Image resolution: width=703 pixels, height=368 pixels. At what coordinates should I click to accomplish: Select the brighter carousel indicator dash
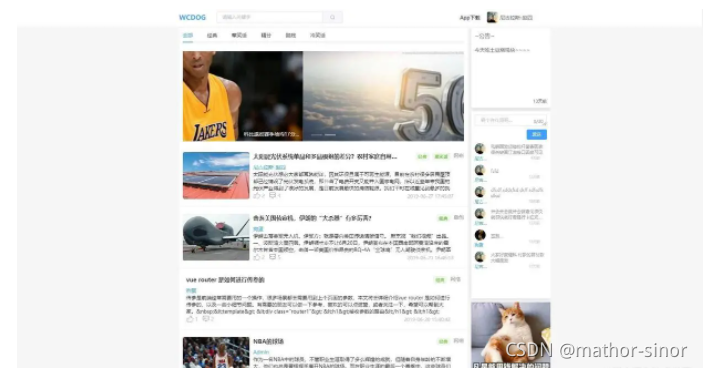coord(330,134)
